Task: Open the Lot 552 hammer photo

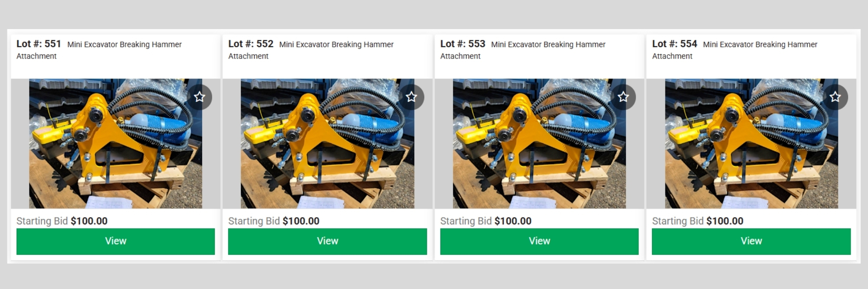Action: point(327,143)
